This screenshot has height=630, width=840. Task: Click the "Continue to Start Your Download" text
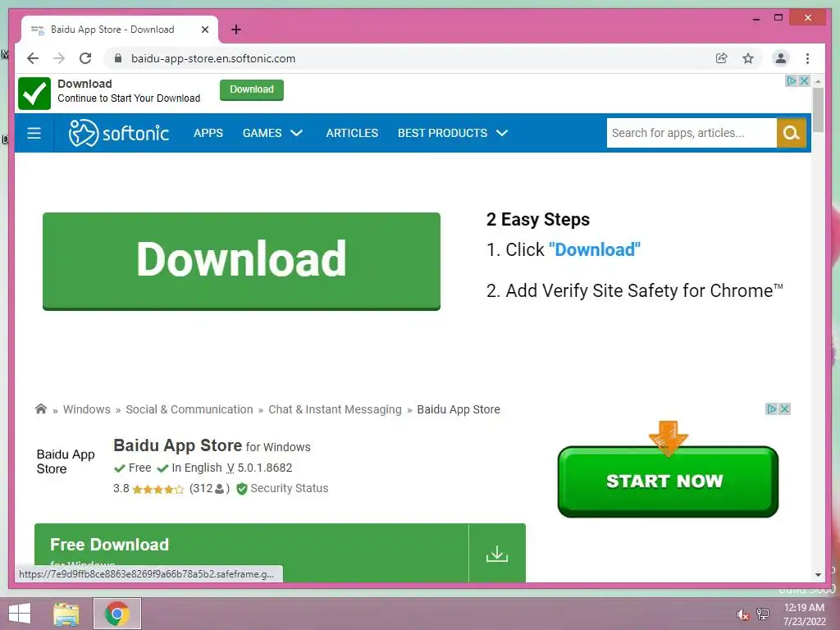click(129, 98)
